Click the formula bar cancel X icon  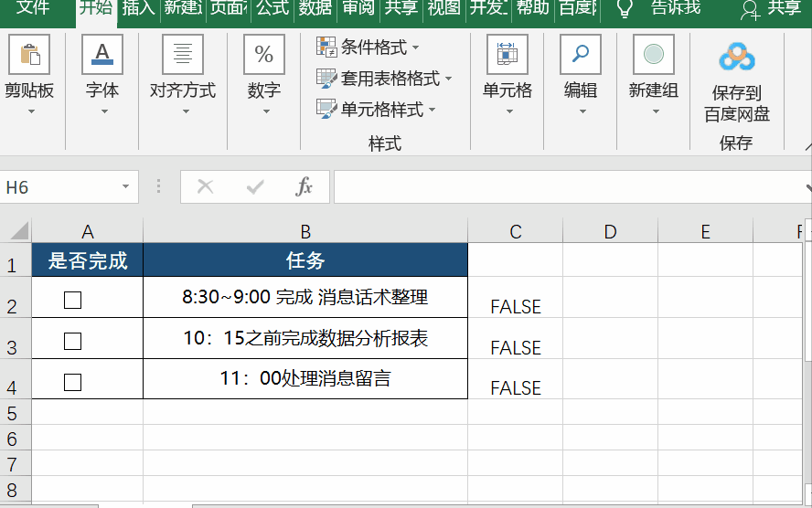pos(206,186)
